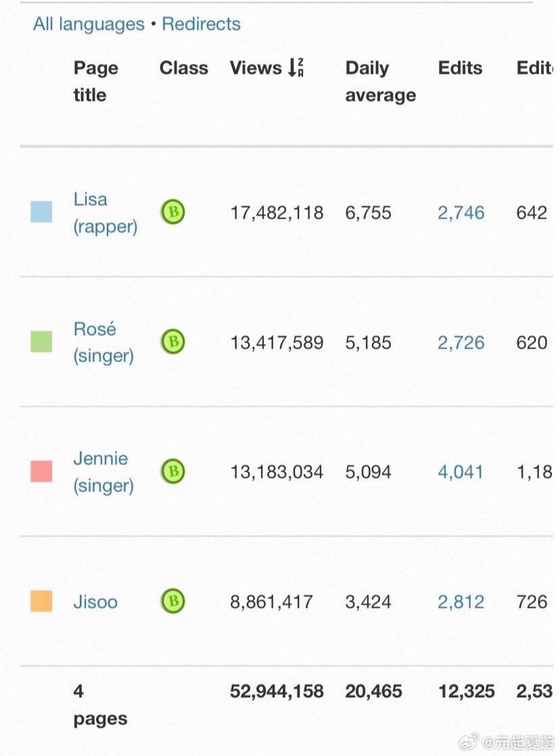
Task: Open the Redirects link
Action: pyautogui.click(x=201, y=24)
